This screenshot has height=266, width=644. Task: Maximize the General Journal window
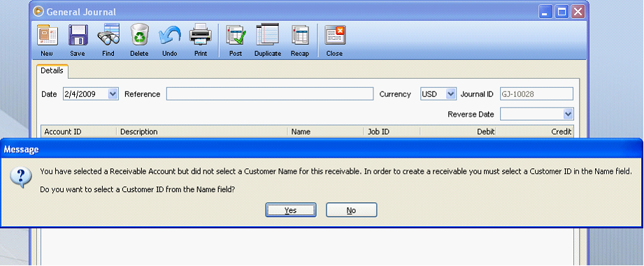pyautogui.click(x=561, y=12)
